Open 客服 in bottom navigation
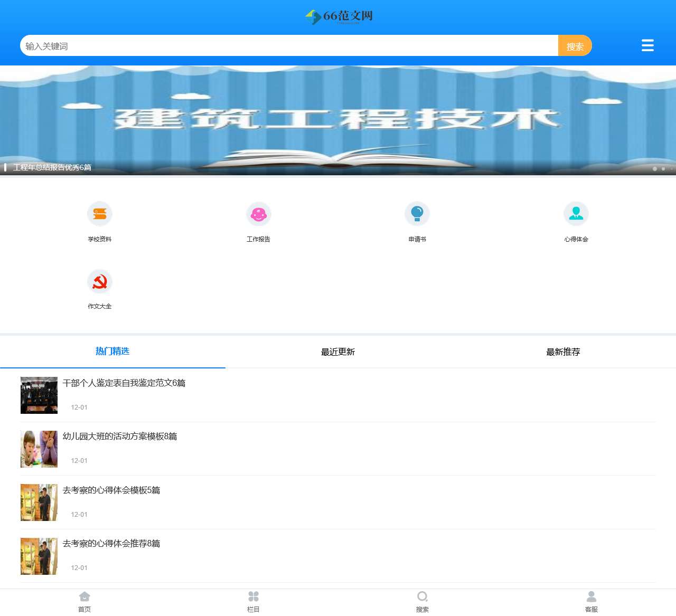Image resolution: width=676 pixels, height=616 pixels. 591,602
